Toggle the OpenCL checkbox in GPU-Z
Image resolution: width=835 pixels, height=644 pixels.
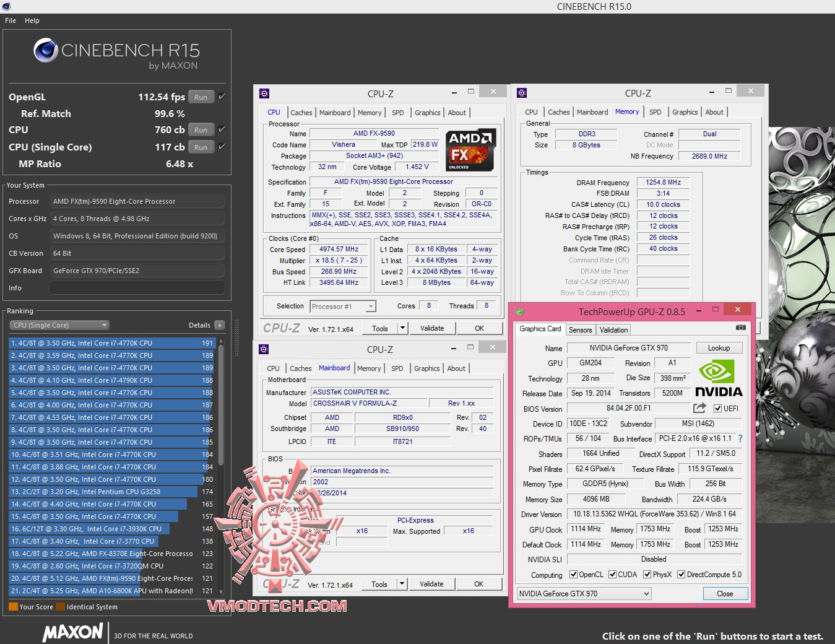(573, 575)
